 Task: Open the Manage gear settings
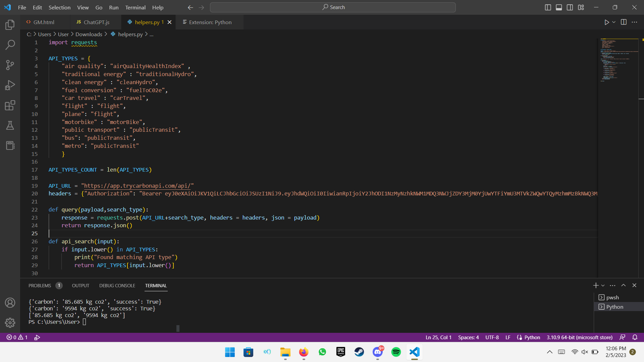[x=10, y=322]
